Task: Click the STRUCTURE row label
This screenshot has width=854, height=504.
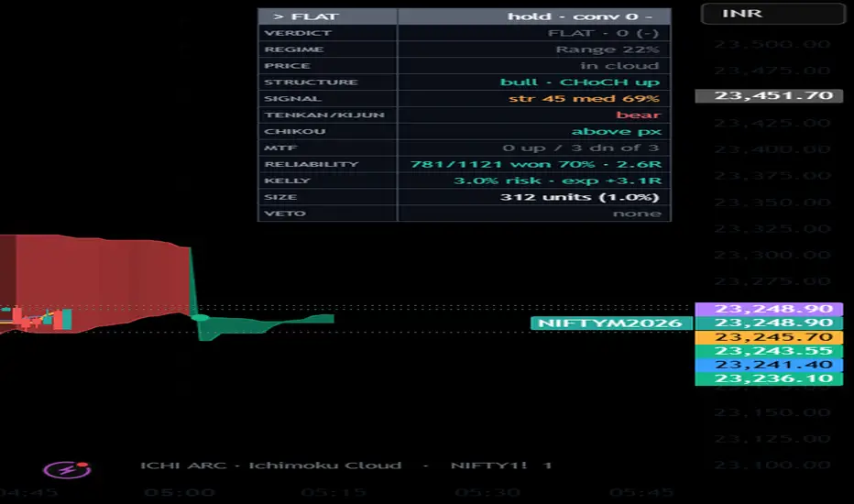Action: point(311,82)
